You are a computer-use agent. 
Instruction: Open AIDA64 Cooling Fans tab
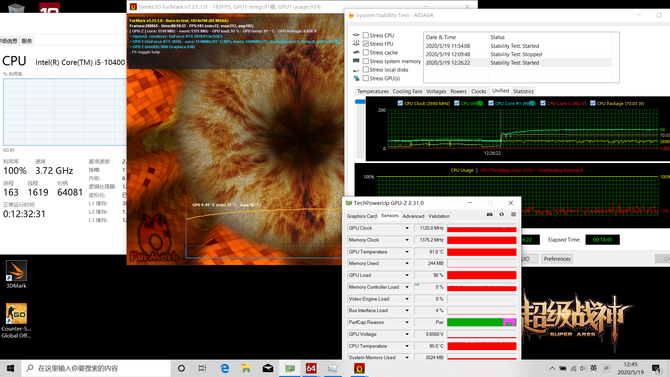[x=407, y=91]
